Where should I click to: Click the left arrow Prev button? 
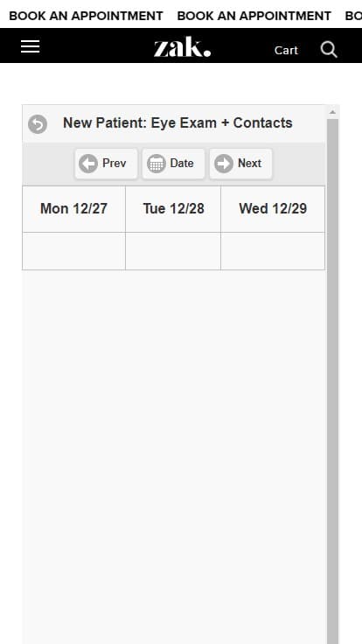click(x=106, y=164)
